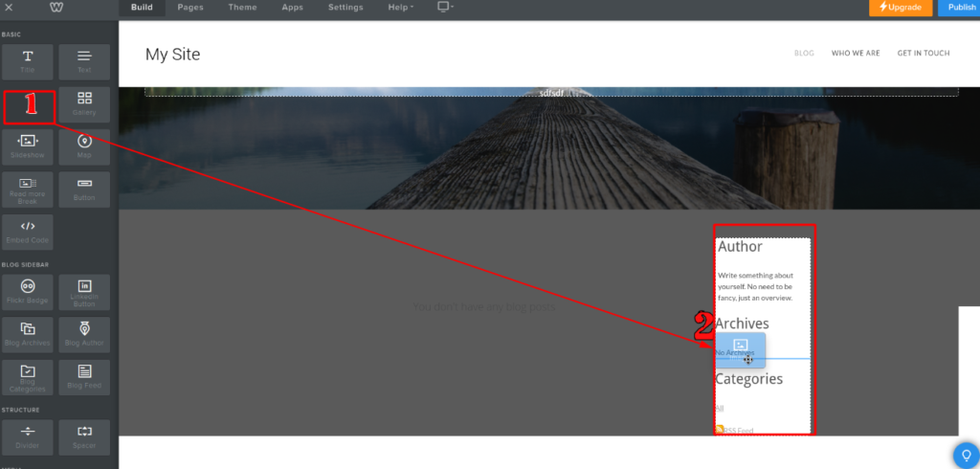Viewport: 980px width, 469px height.
Task: Open the device preview dropdown
Action: pos(445,7)
